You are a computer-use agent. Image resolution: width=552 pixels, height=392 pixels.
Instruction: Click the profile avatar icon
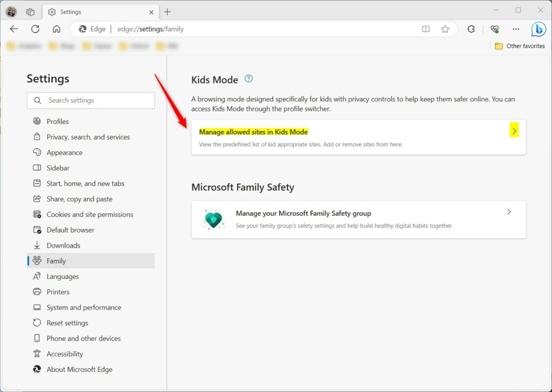(x=11, y=12)
